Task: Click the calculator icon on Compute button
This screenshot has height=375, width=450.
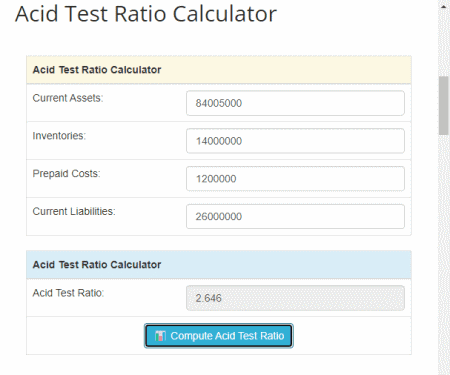Action: tap(160, 336)
